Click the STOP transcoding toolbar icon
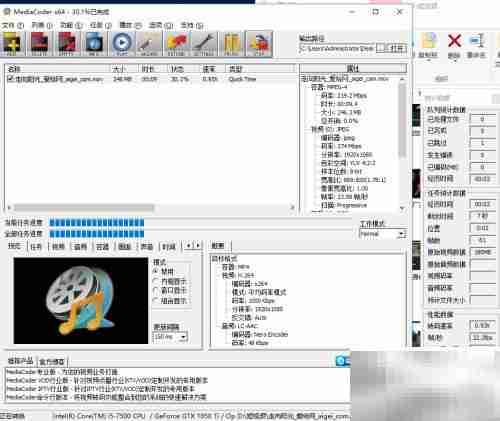 pos(259,44)
